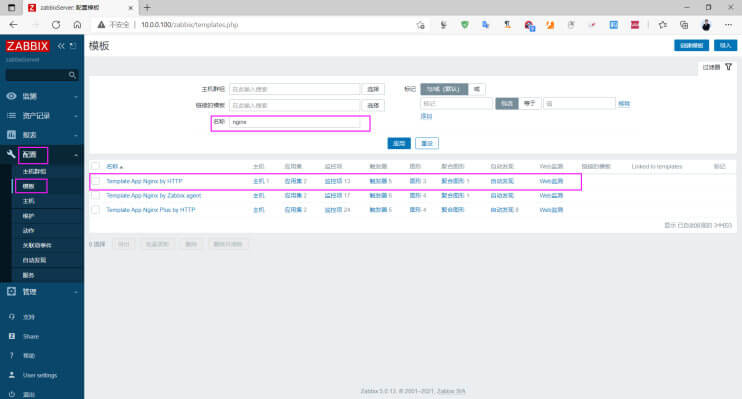Open 服务 submenu item
This screenshot has height=399, width=742.
pos(28,275)
